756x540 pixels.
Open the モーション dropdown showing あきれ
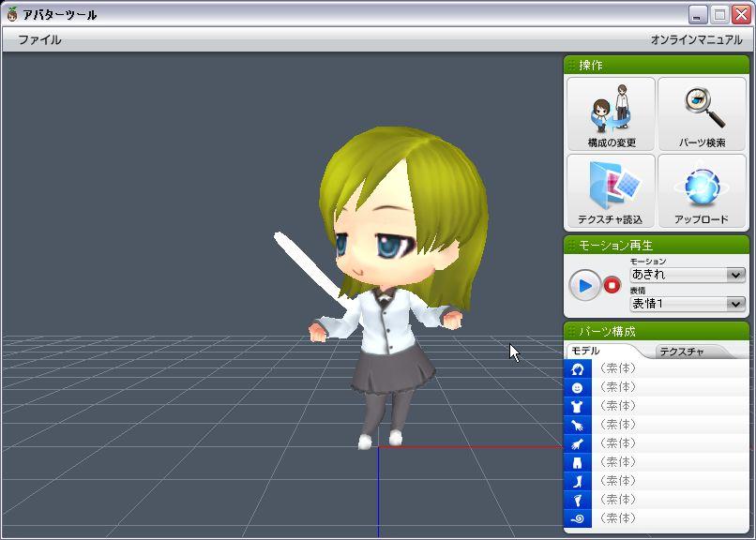[x=688, y=275]
